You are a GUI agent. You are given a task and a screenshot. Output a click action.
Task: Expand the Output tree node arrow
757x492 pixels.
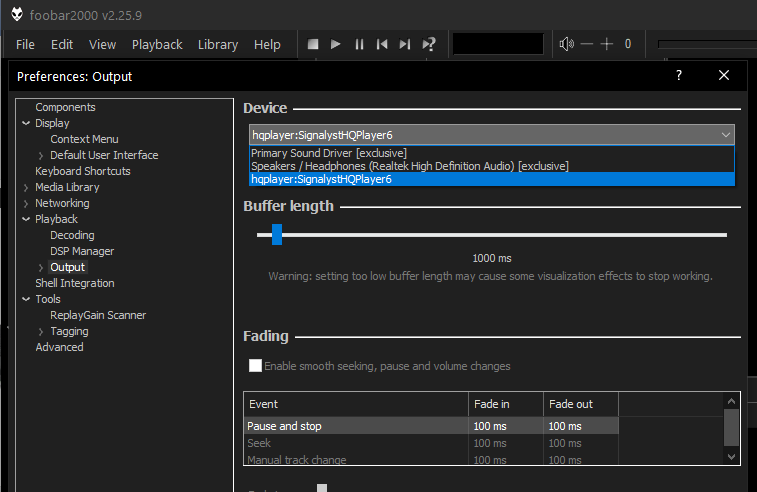pos(41,267)
